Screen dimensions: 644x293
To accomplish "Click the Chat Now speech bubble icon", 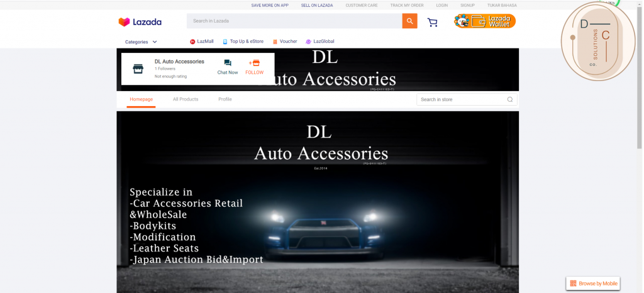I will point(228,64).
